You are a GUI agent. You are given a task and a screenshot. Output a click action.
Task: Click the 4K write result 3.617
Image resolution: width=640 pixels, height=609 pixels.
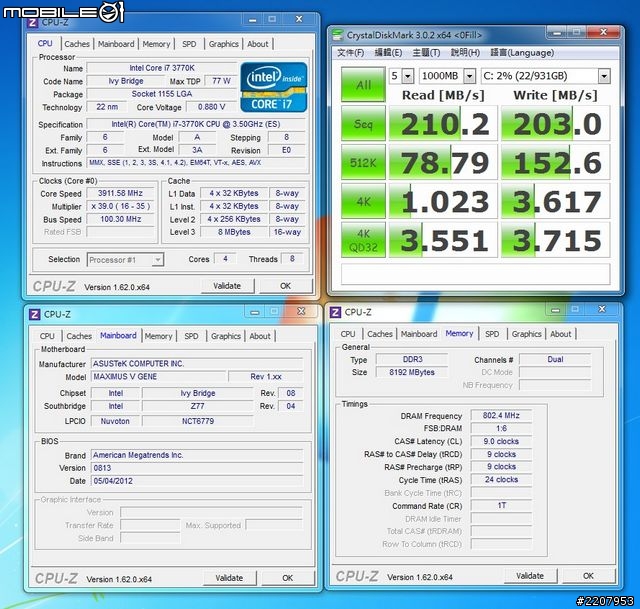point(556,201)
